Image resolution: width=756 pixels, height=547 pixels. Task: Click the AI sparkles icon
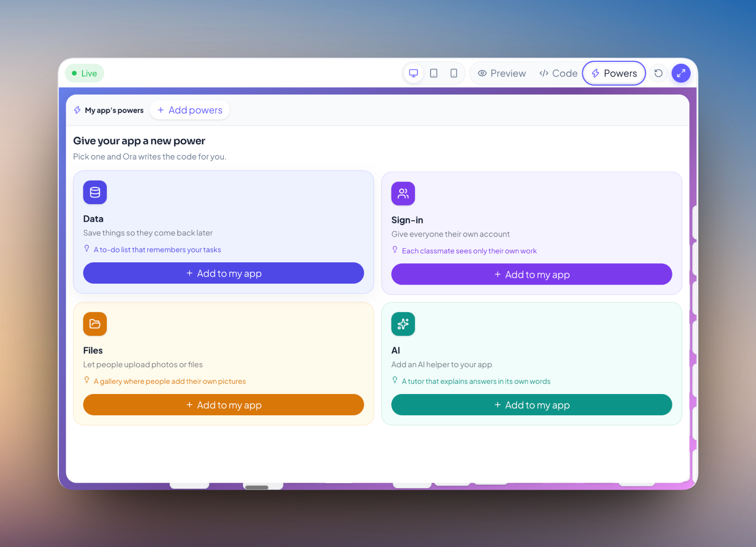(403, 324)
